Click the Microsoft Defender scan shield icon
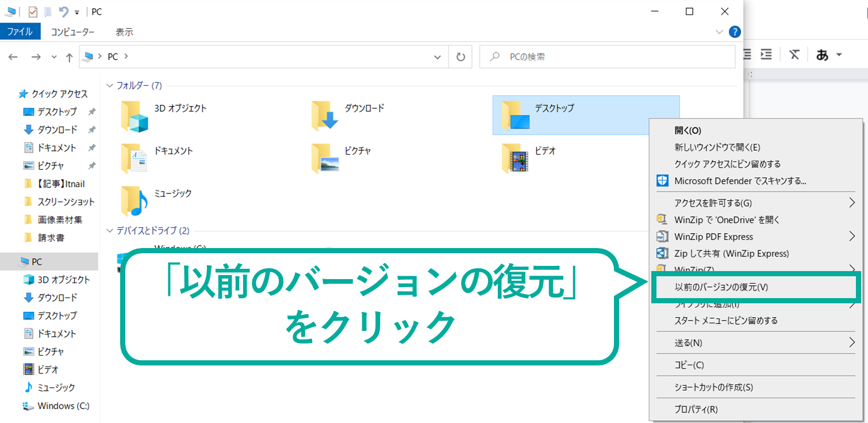 pyautogui.click(x=662, y=181)
